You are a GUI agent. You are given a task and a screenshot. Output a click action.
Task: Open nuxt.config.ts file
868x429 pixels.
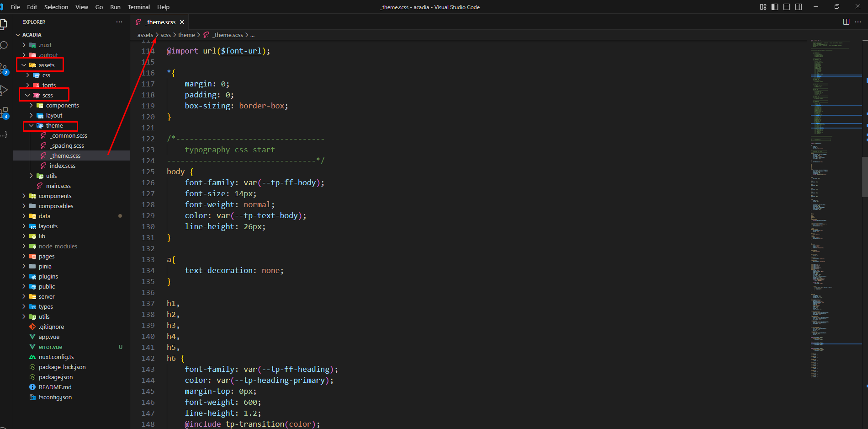(x=72, y=357)
